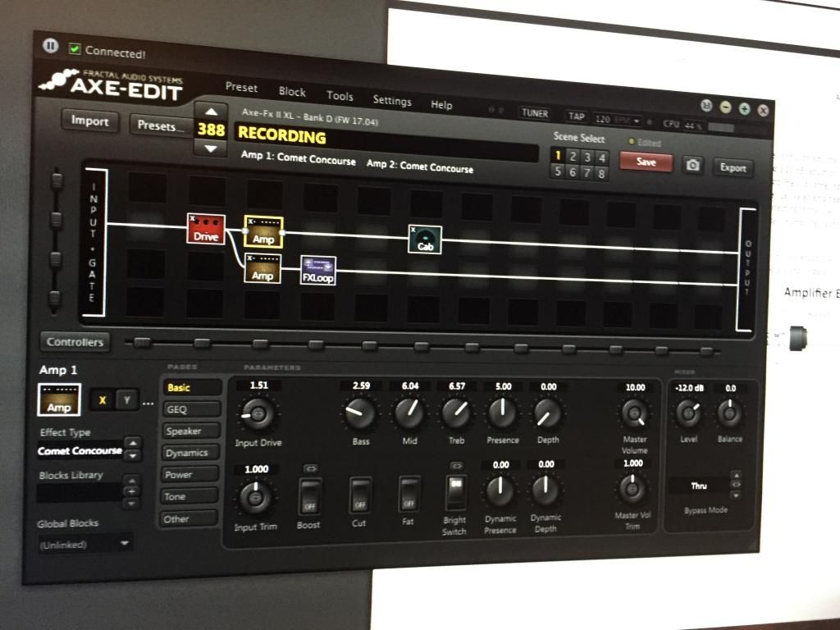840x630 pixels.
Task: Click the Export button
Action: coord(733,167)
